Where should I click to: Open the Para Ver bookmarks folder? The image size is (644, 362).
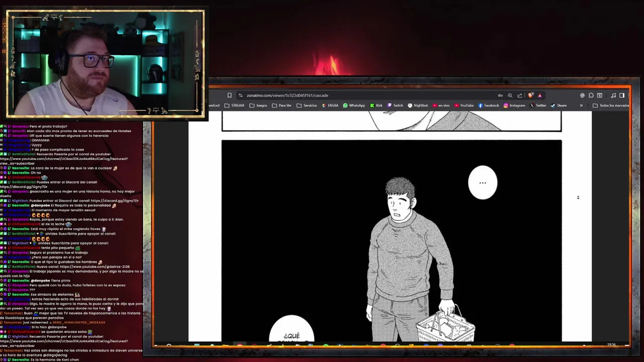coord(282,106)
